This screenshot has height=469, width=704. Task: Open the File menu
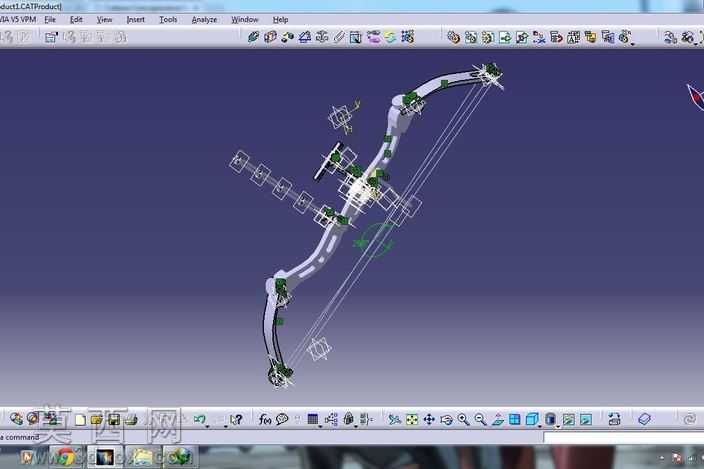click(50, 20)
